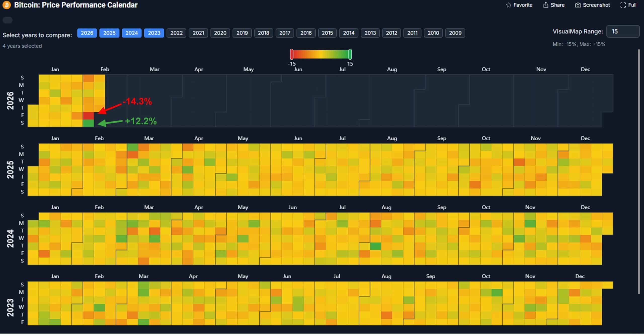Screen dimensions: 644x336
Task: Click the green +12.2% cell in 2026
Action: [x=88, y=123]
